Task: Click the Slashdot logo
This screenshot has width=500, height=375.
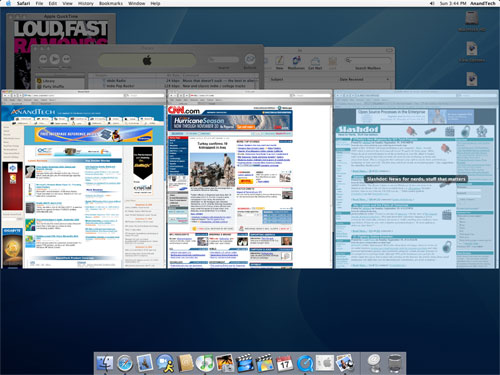Action: pos(358,129)
